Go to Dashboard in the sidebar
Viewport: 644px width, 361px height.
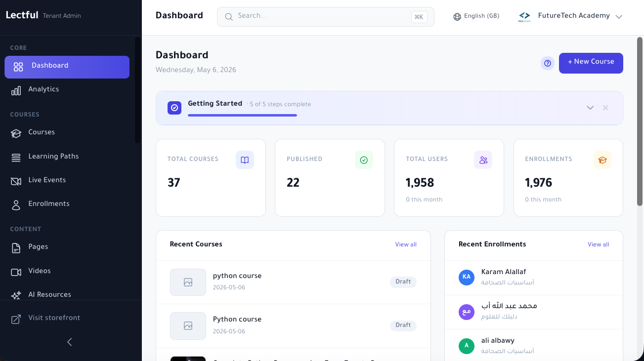tap(67, 67)
